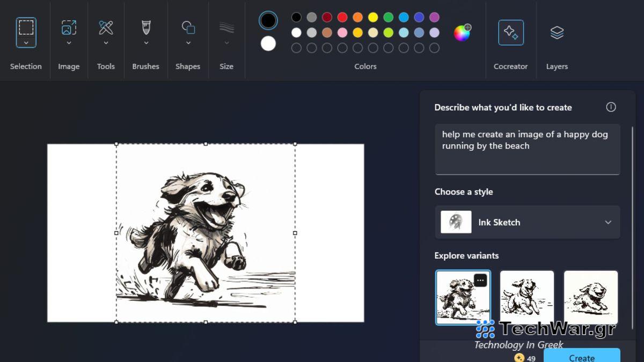Open the Image tool
Viewport: 644px width, 362px height.
69,27
